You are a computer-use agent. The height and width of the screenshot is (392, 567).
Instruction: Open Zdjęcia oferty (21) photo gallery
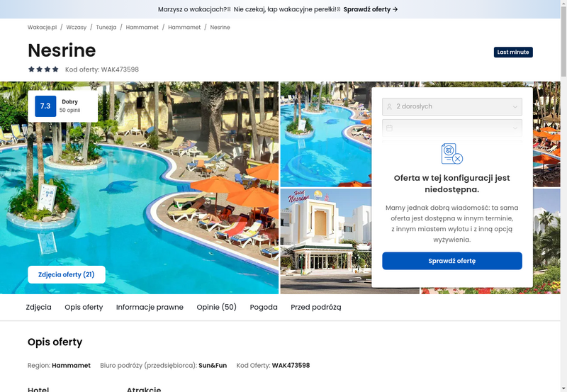(x=67, y=274)
